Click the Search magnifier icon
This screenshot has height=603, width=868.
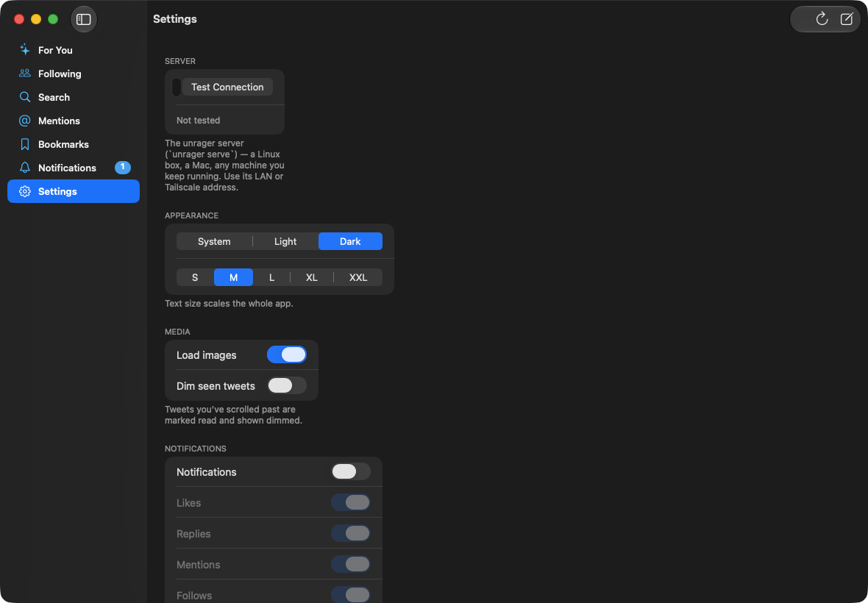point(25,97)
